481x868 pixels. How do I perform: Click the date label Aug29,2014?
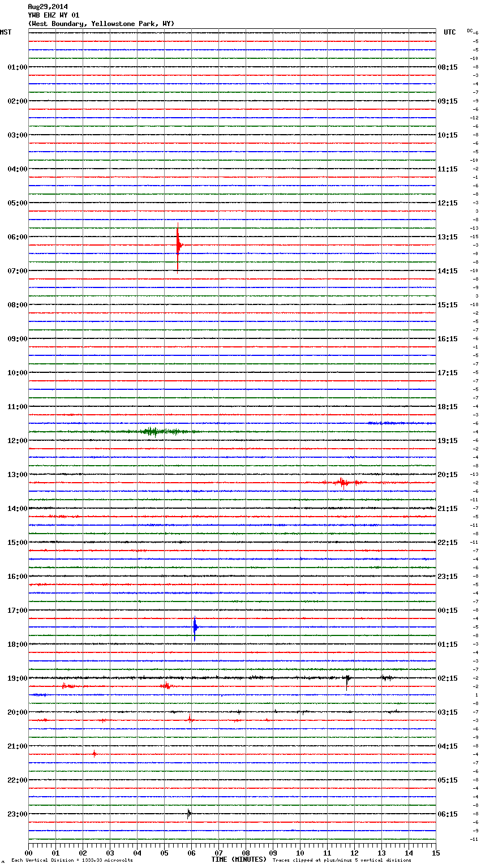click(48, 7)
